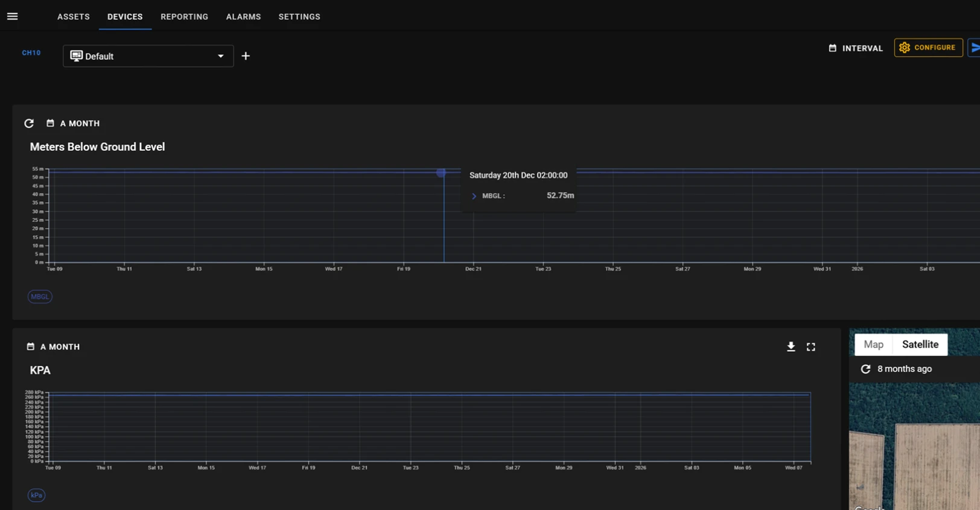Image resolution: width=980 pixels, height=510 pixels.
Task: Expand the KPA chart to fullscreen
Action: (811, 347)
